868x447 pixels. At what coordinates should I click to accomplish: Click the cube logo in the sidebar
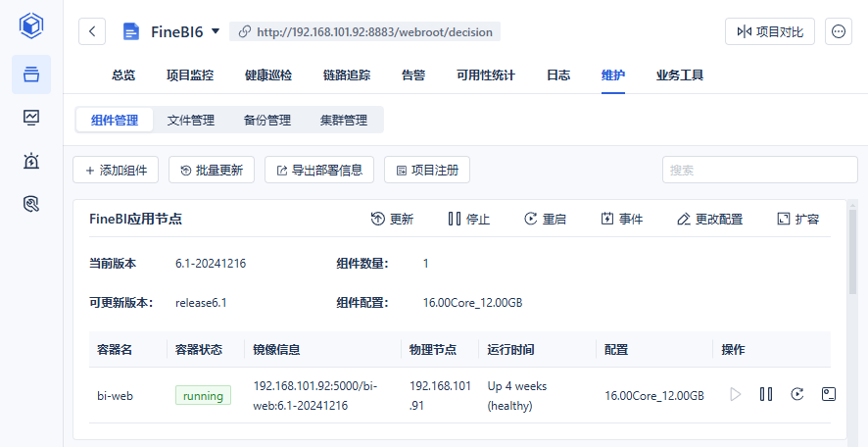[x=31, y=26]
